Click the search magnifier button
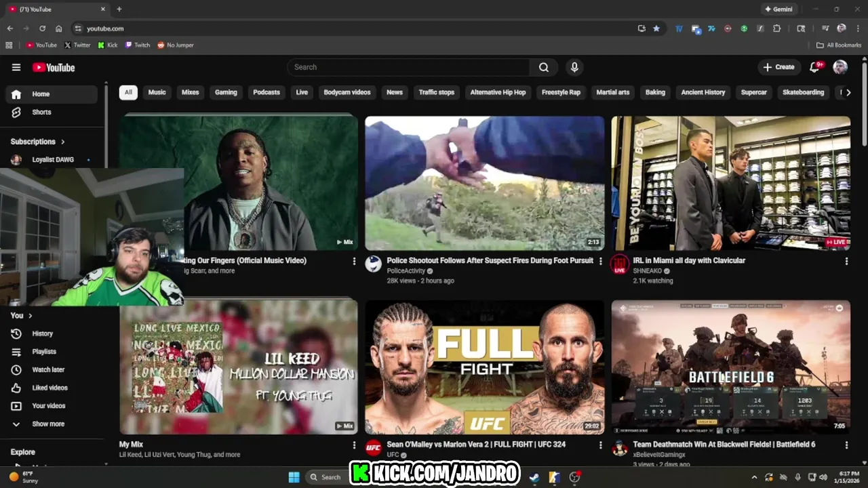The height and width of the screenshot is (488, 868). coord(544,67)
